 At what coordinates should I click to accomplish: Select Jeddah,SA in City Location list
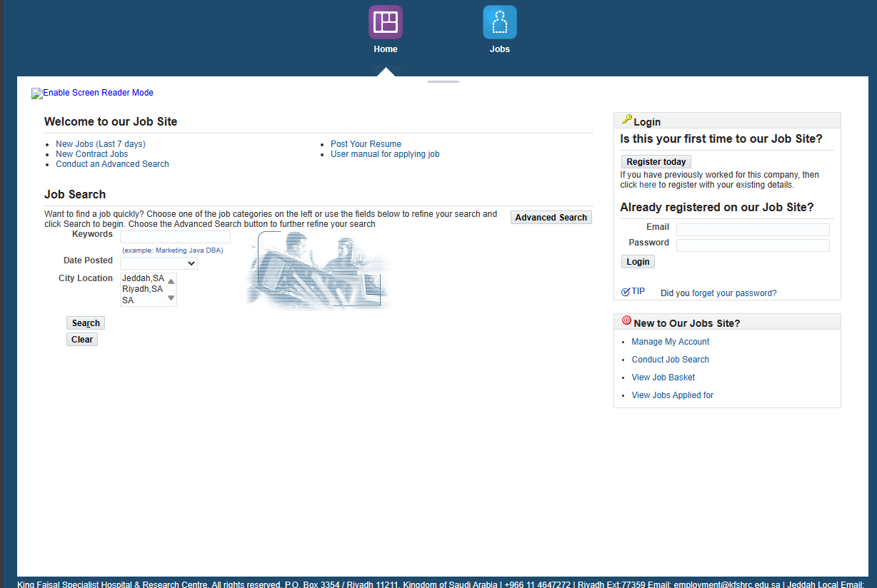pyautogui.click(x=143, y=278)
